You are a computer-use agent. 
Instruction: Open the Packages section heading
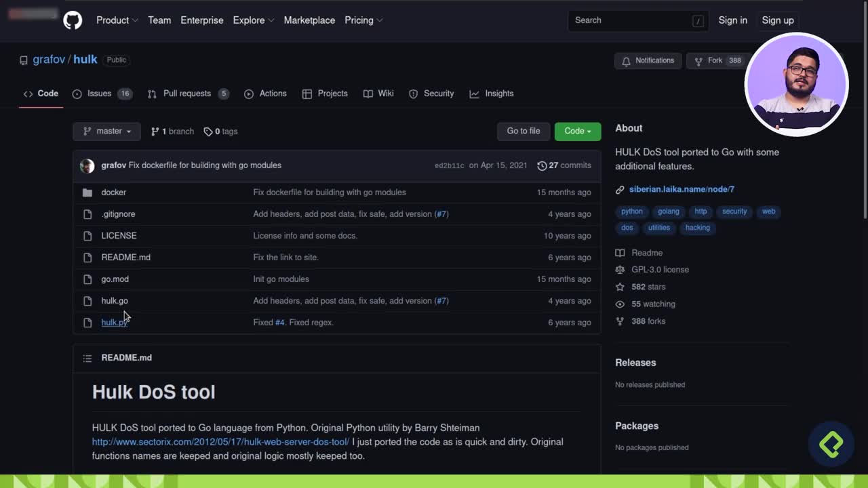click(637, 426)
